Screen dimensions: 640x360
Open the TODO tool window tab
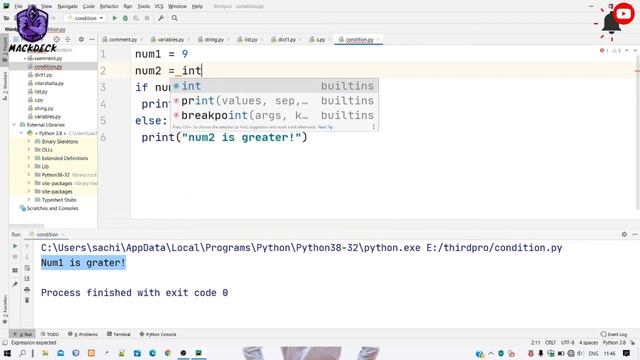click(50, 334)
